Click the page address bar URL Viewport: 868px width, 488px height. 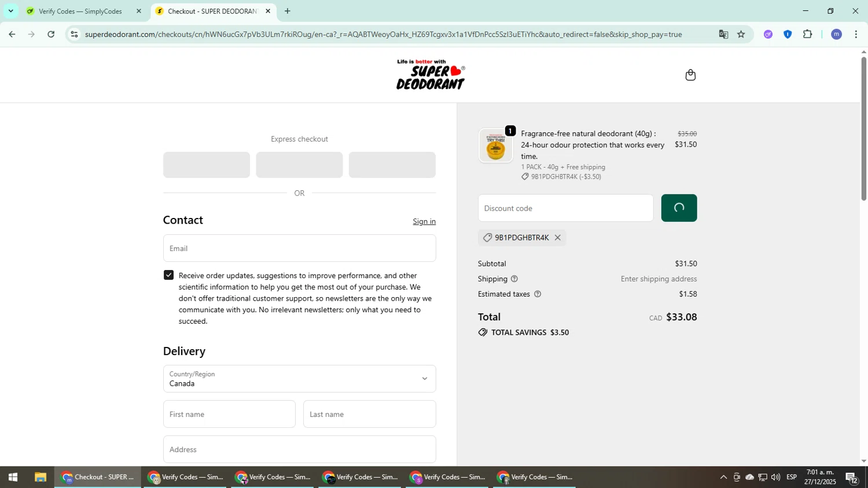pyautogui.click(x=383, y=34)
